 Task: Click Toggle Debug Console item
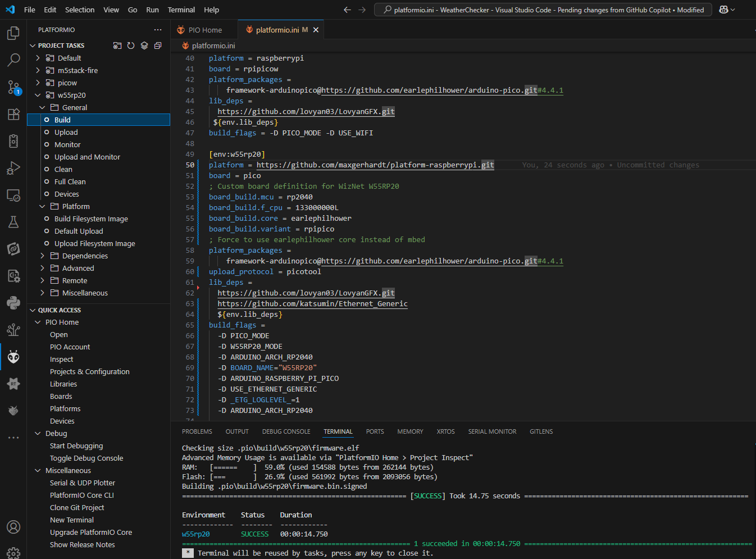tap(86, 458)
